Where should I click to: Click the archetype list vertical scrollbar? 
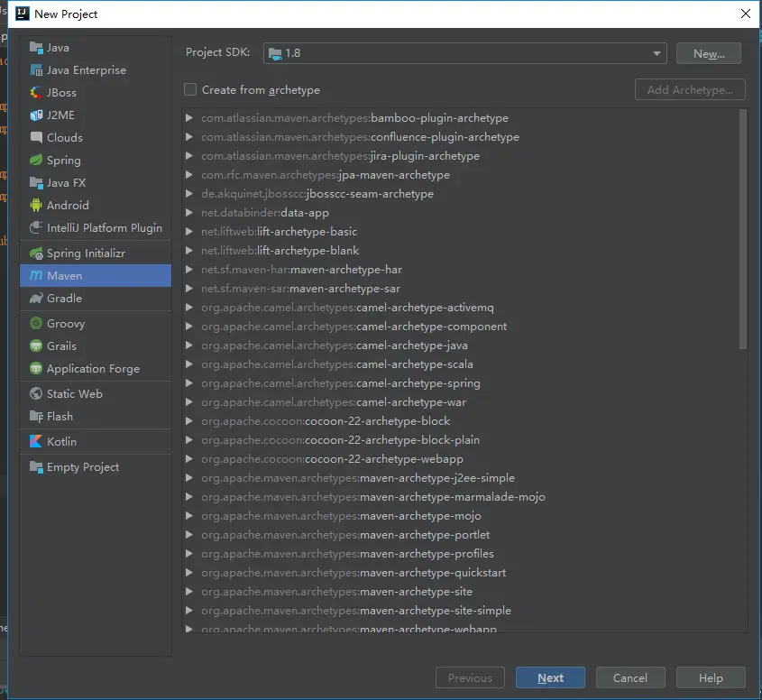742,229
